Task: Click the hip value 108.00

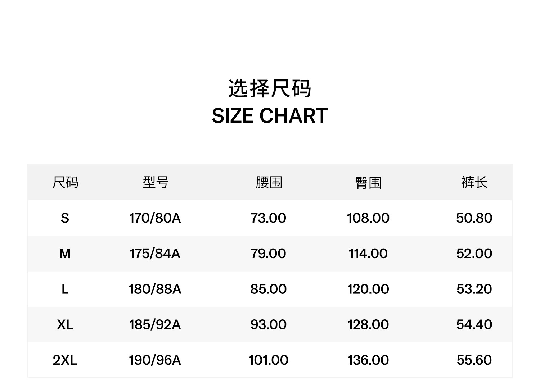Action: tap(368, 218)
